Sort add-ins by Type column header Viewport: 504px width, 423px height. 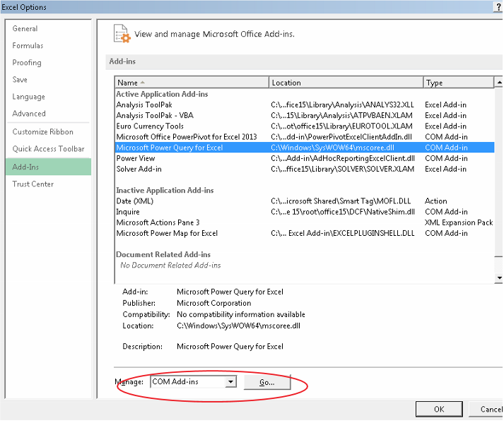coord(458,83)
